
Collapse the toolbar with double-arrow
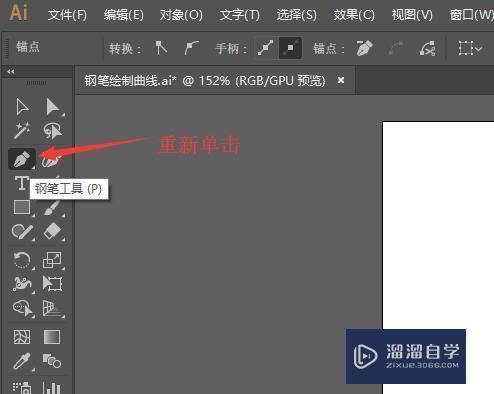(11, 71)
